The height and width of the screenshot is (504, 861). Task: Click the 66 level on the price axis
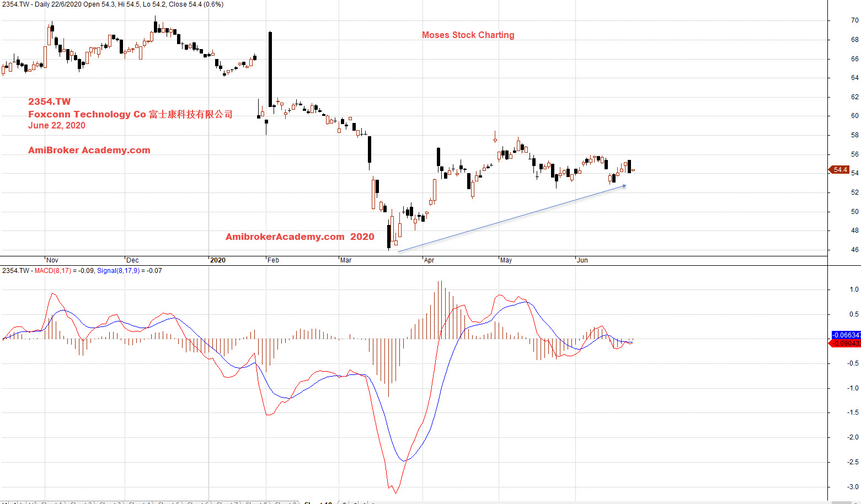(854, 59)
